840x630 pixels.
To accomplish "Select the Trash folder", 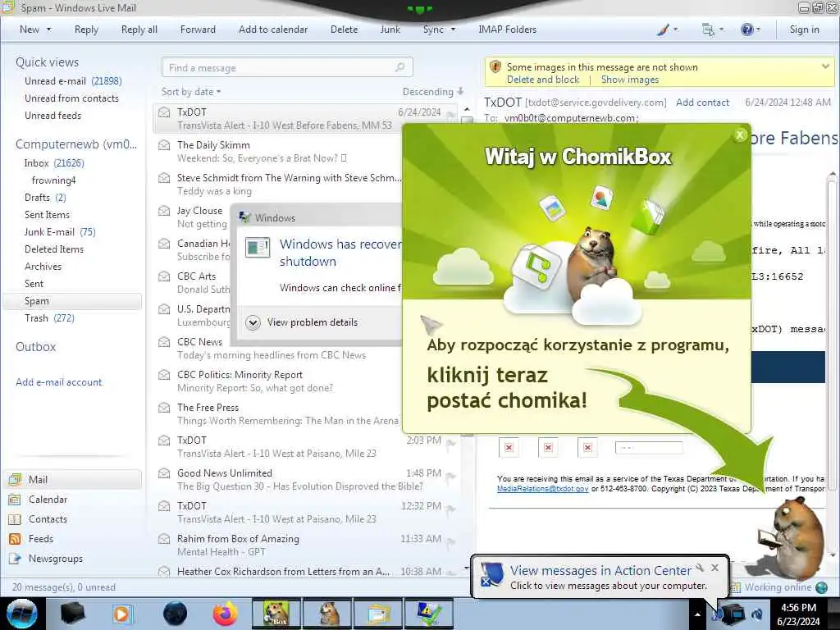I will [49, 318].
